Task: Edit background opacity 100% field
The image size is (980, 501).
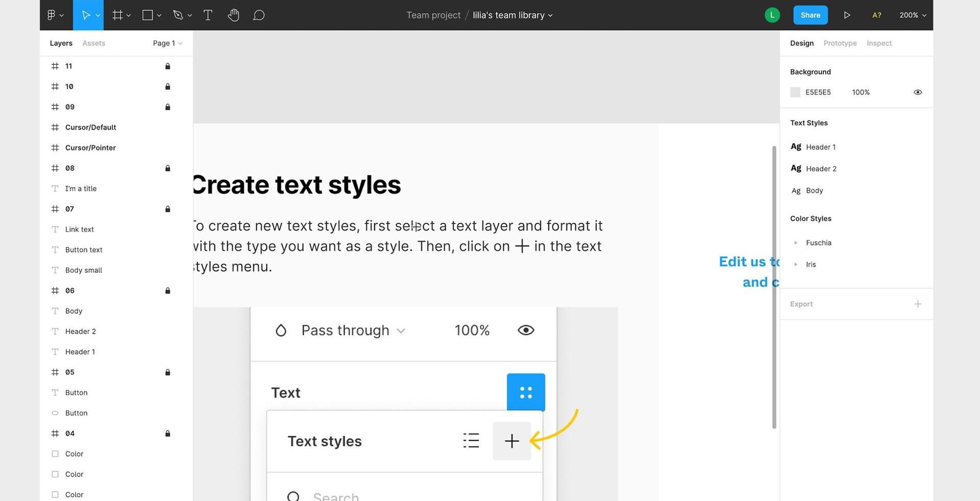Action: [861, 92]
